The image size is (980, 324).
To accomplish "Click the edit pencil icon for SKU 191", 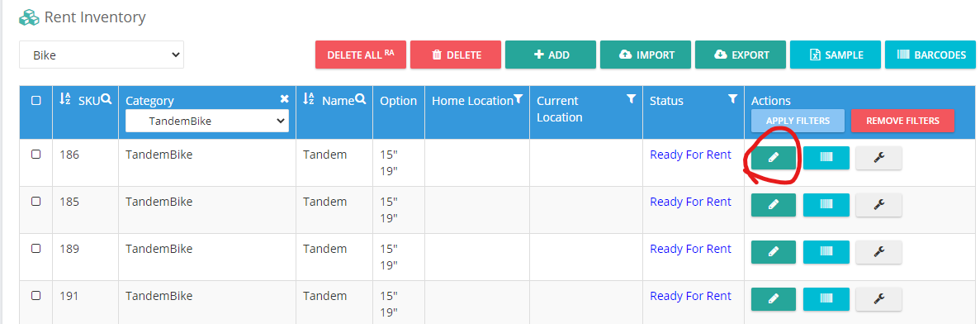I will pyautogui.click(x=773, y=299).
